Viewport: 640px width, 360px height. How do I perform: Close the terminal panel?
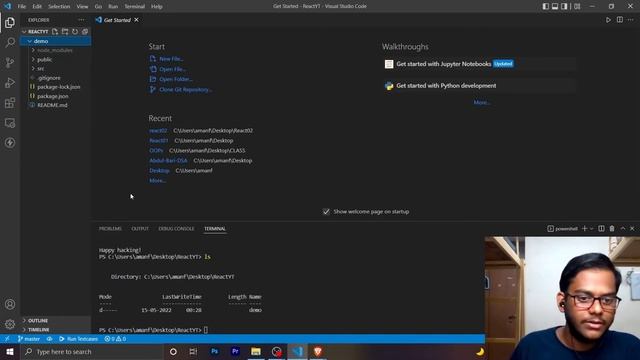632,229
